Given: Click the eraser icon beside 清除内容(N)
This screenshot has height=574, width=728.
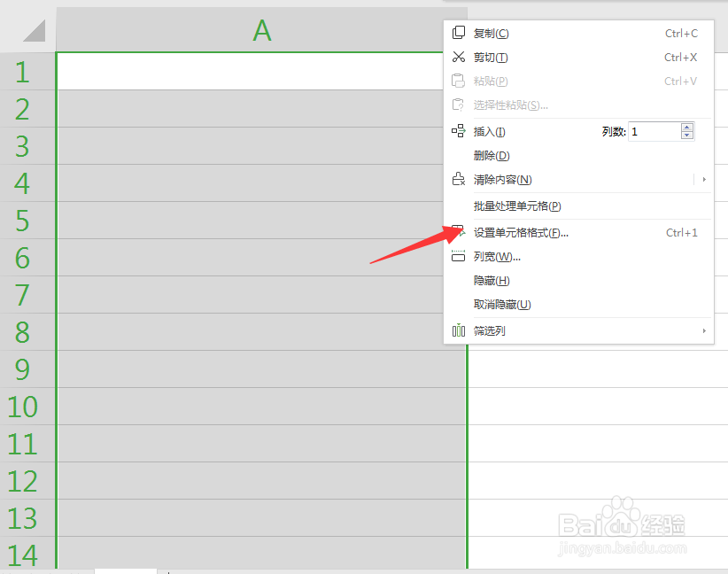Looking at the screenshot, I should [458, 179].
